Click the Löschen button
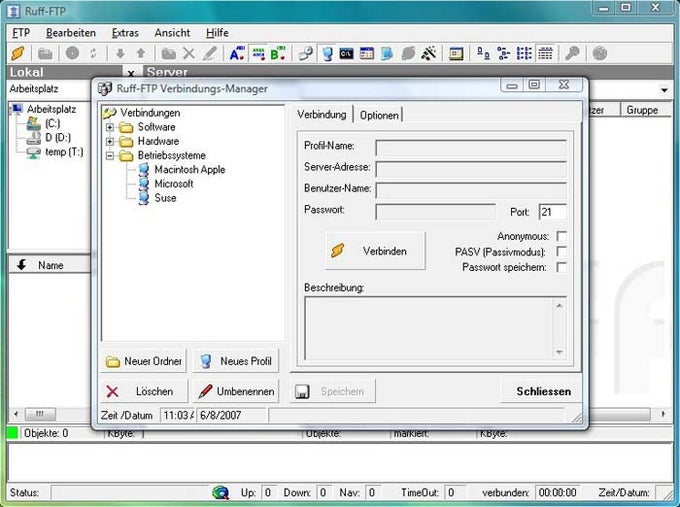 coord(144,391)
